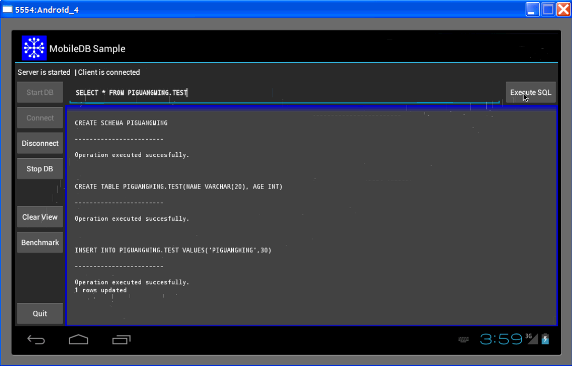Click the CREATE SCHEMA output line
Image resolution: width=572 pixels, height=366 pixels.
[121, 123]
